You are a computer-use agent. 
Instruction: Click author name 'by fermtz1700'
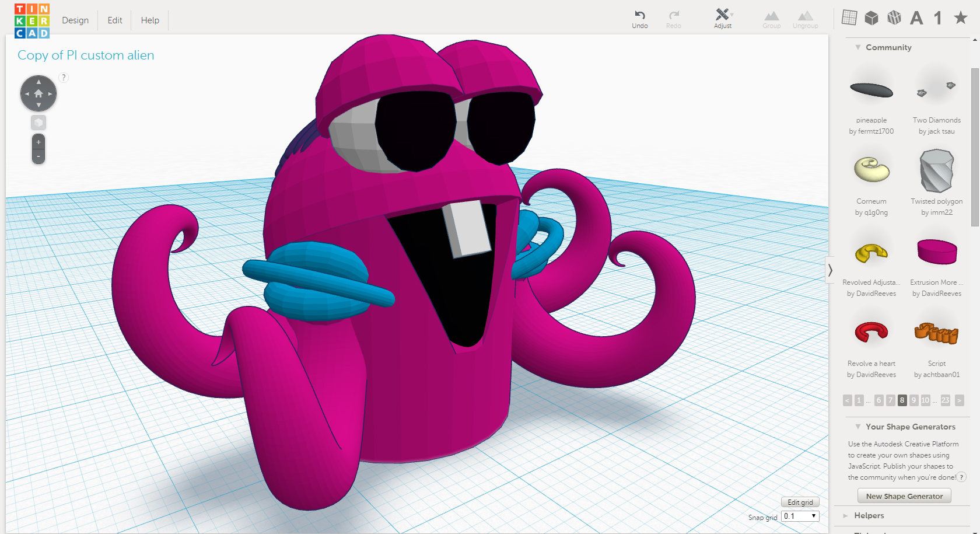(x=871, y=131)
